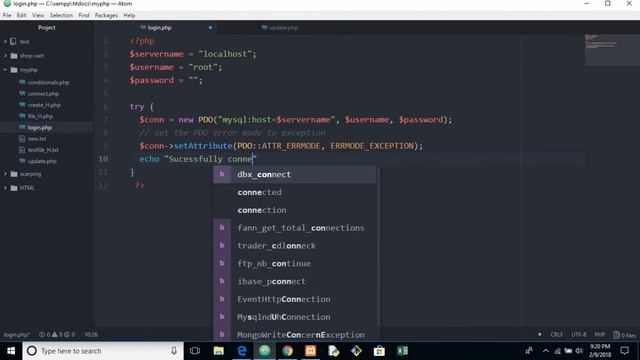640x360 pixels.
Task: Open the Edit menu
Action: 22,15
